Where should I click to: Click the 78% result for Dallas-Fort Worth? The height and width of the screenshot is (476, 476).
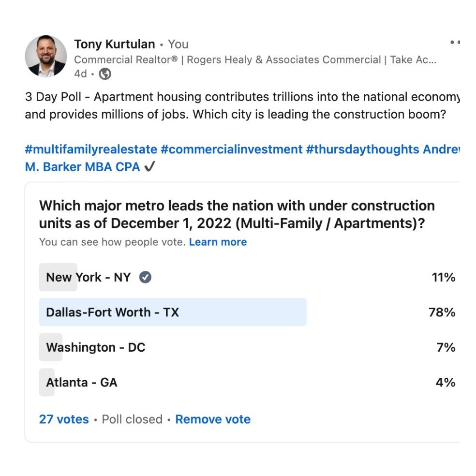tap(442, 312)
